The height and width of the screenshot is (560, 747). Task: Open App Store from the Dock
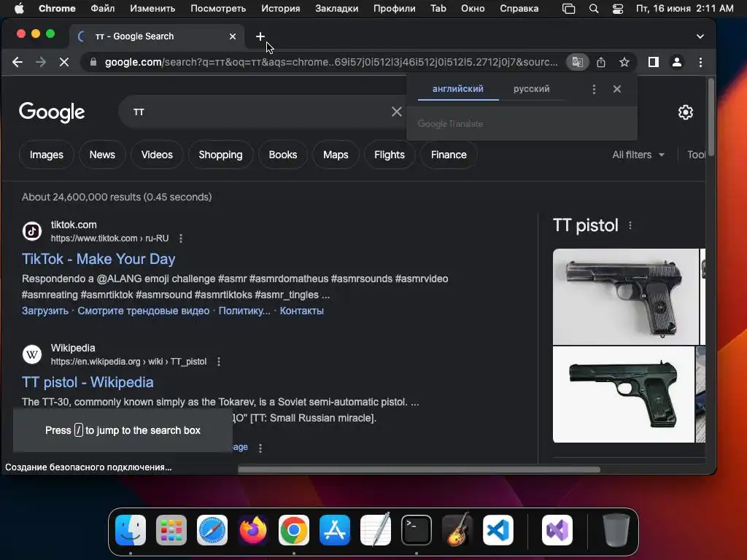[335, 530]
